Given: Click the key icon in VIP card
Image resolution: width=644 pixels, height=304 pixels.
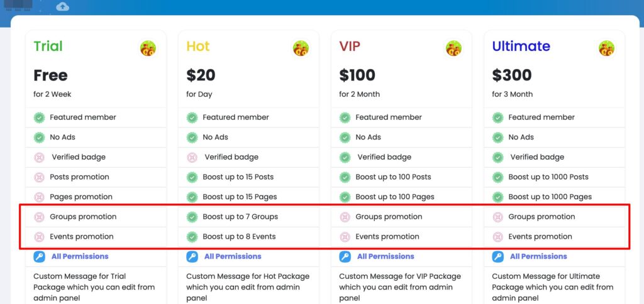Looking at the screenshot, I should [x=345, y=256].
